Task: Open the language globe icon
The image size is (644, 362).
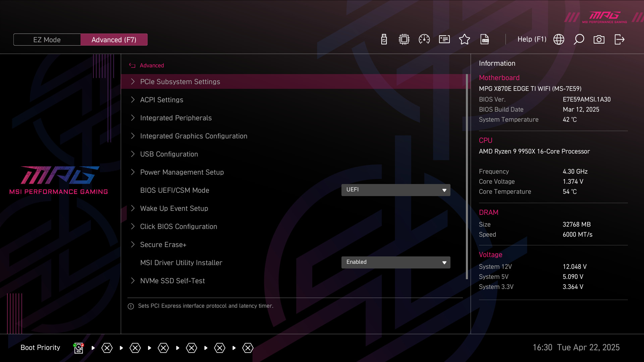Action: tap(559, 40)
